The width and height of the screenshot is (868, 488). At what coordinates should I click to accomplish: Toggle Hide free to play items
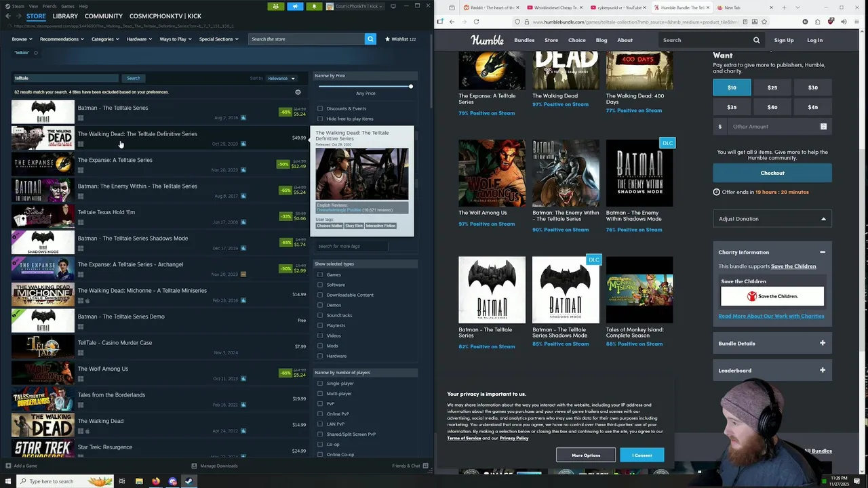coord(320,119)
